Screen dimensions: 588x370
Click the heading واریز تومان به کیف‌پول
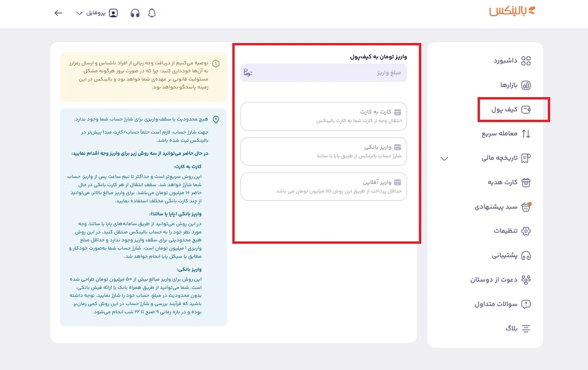[x=378, y=57]
